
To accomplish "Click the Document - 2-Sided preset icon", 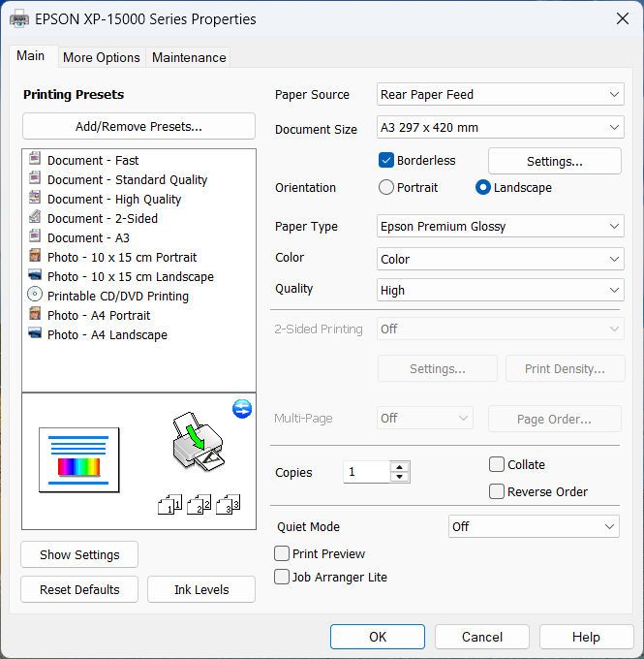I will point(35,216).
